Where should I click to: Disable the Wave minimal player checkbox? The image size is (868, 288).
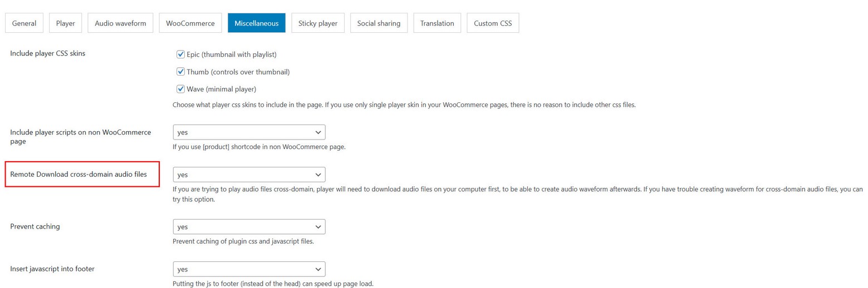[180, 89]
